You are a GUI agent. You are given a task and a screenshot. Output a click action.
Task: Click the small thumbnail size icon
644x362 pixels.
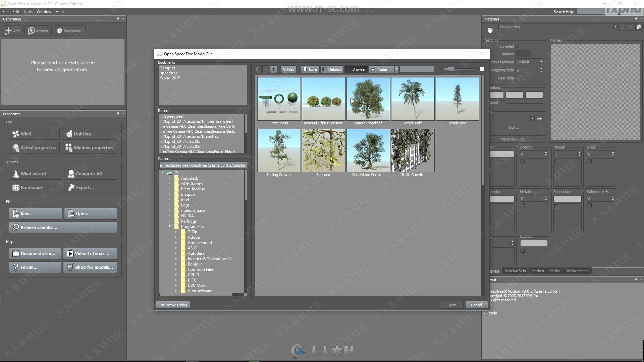click(441, 69)
